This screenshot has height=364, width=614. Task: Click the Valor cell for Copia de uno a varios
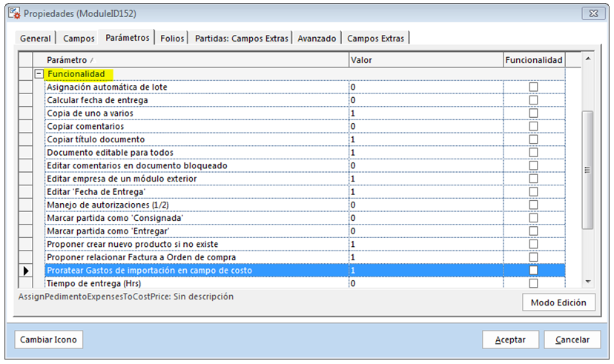click(x=425, y=113)
